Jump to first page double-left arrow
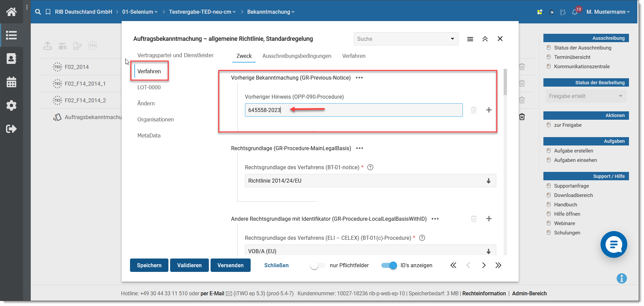Screen dimensions: 644x306 453,265
